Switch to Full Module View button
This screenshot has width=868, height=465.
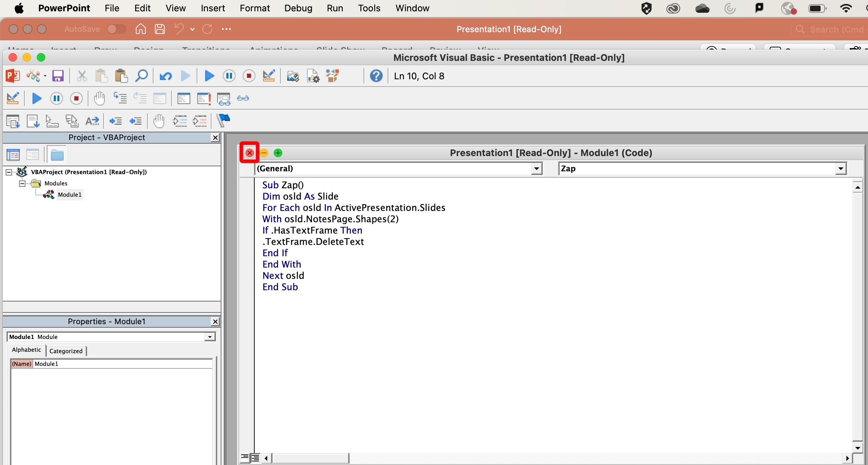pyautogui.click(x=255, y=458)
